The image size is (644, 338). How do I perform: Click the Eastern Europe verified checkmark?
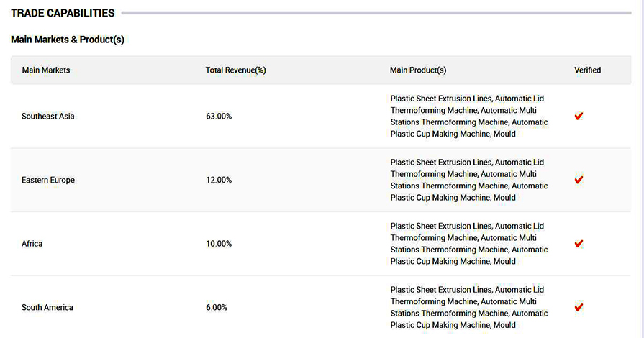tap(579, 180)
